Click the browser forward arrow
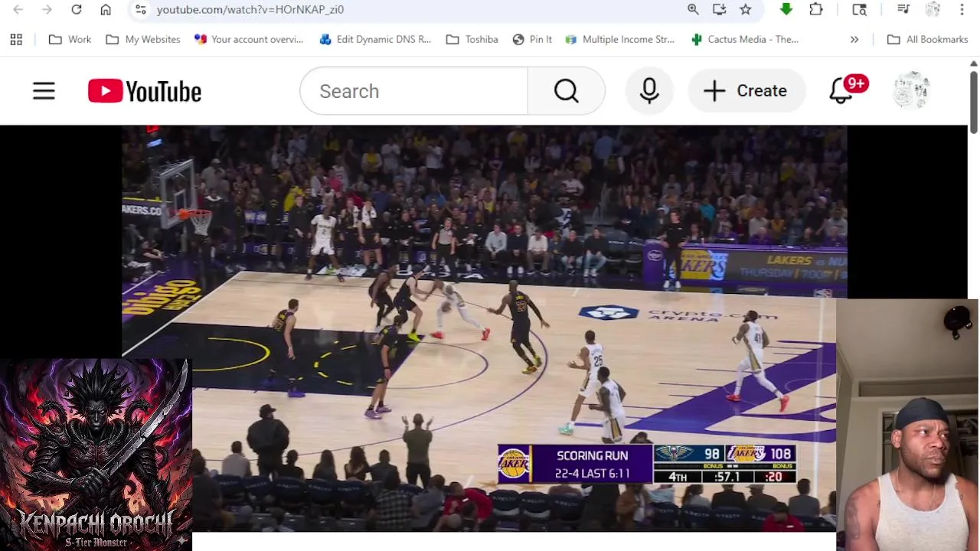This screenshot has height=551, width=980. coord(47,9)
